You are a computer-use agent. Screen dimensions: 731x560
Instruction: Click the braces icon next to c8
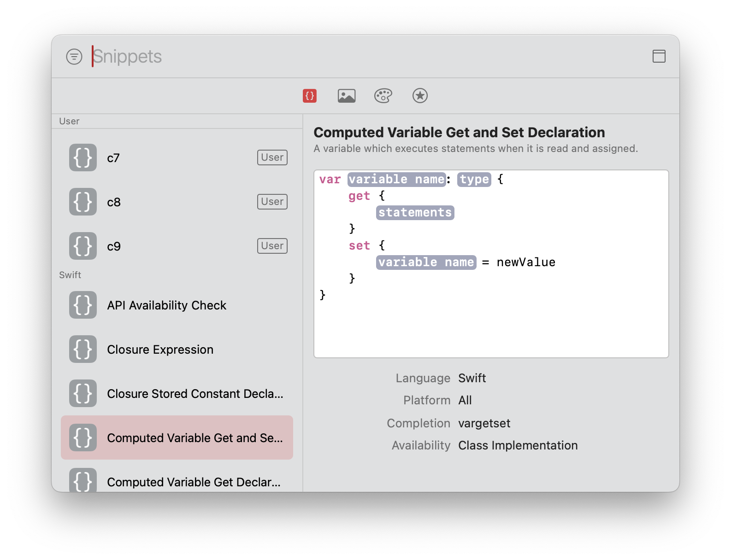83,202
